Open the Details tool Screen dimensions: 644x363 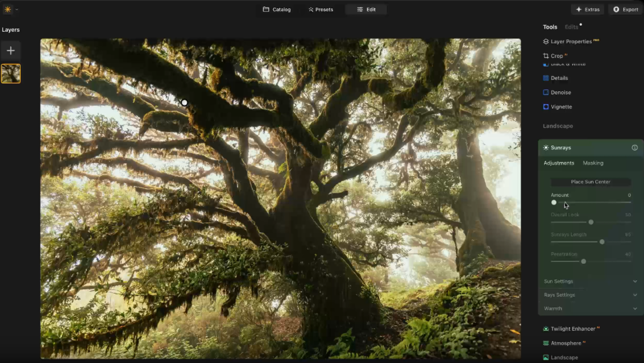555,78
